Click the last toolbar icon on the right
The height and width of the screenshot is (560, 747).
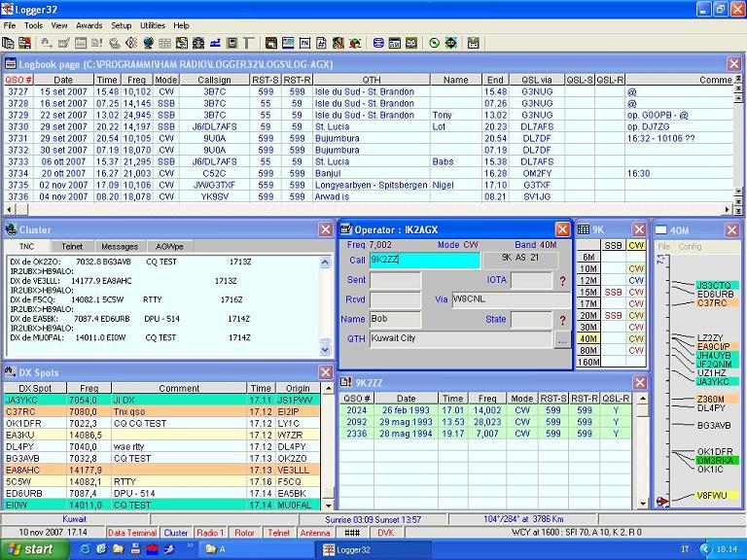(x=473, y=43)
